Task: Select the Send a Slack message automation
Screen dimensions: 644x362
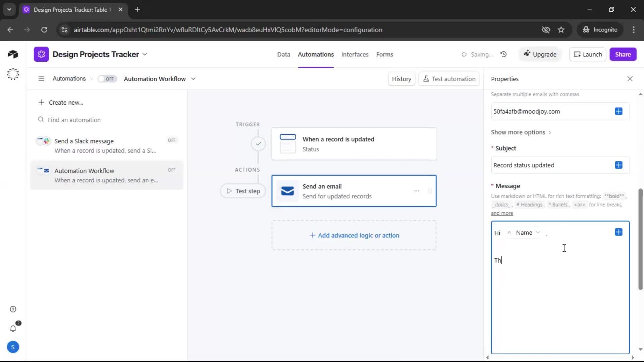Action: point(107,145)
